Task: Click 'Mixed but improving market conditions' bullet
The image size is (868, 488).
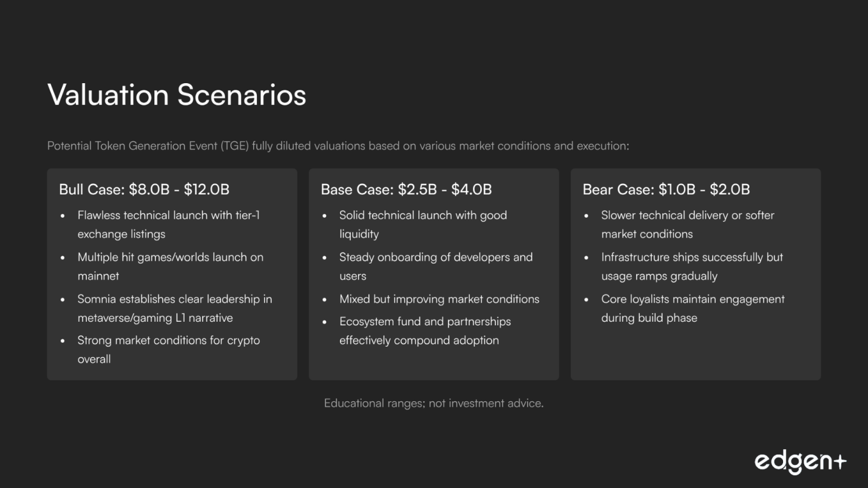Action: tap(439, 299)
